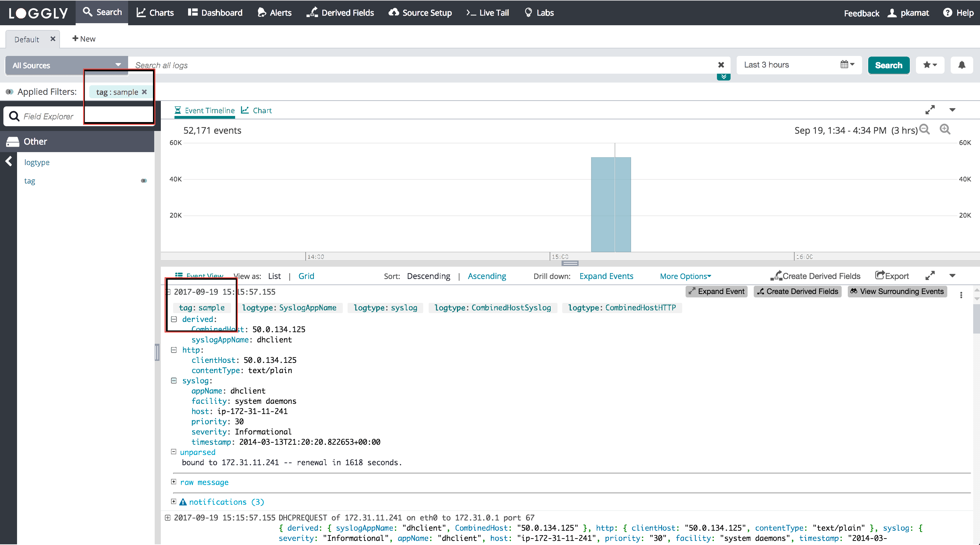Screen dimensions: 980x545
Task: Maximize the events panel
Action: click(x=930, y=275)
